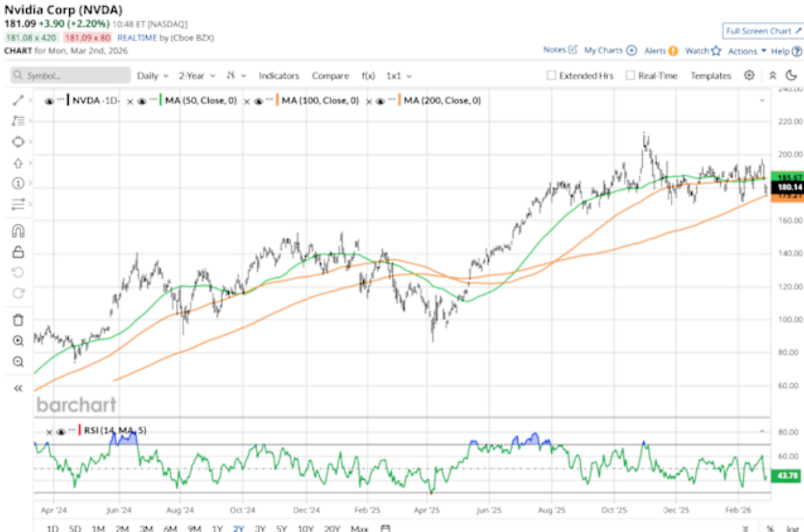Zoom out of the chart

point(18,362)
